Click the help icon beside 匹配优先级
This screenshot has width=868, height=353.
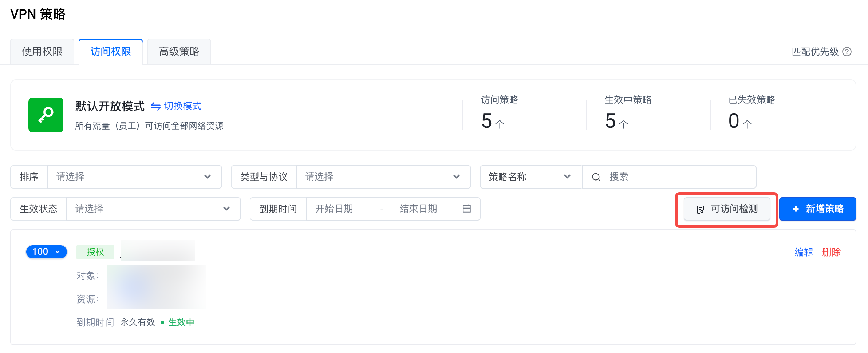pyautogui.click(x=847, y=52)
